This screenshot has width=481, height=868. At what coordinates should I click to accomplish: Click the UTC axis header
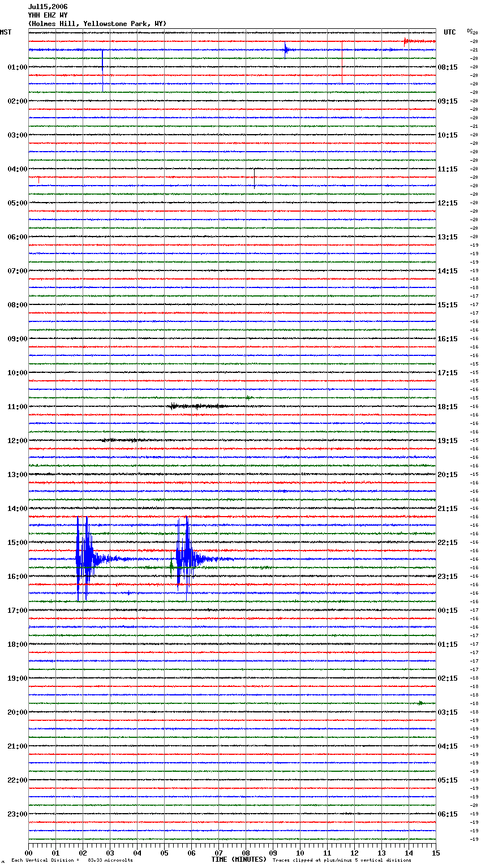[x=450, y=32]
